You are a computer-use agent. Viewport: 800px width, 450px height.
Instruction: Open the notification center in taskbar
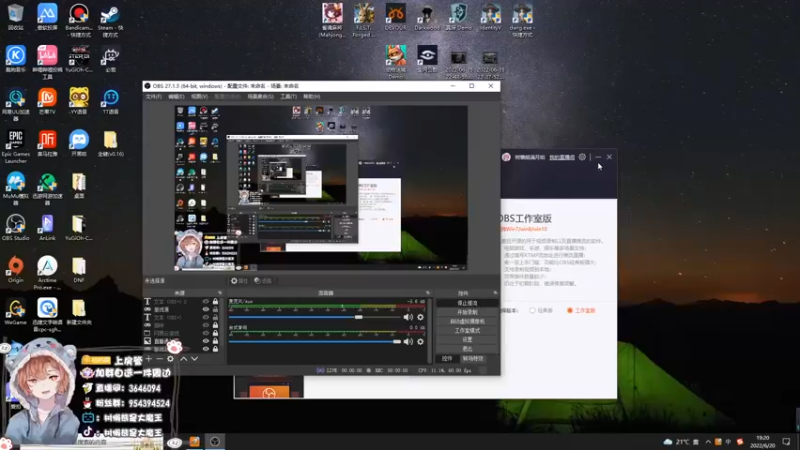(x=786, y=442)
